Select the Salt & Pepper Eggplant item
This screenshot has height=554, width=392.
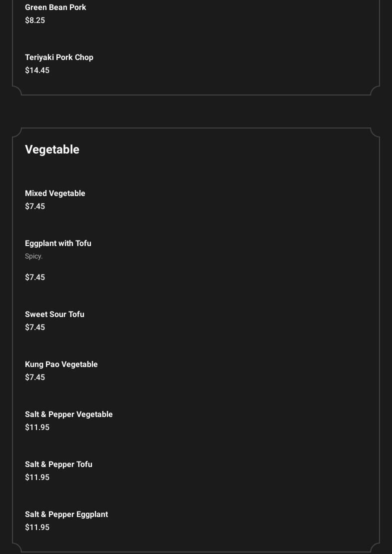[66, 514]
